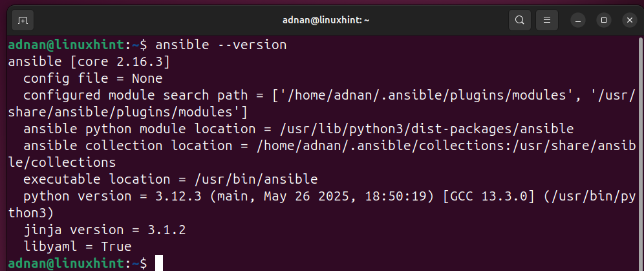
Task: Open a new terminal tab
Action: click(x=23, y=20)
